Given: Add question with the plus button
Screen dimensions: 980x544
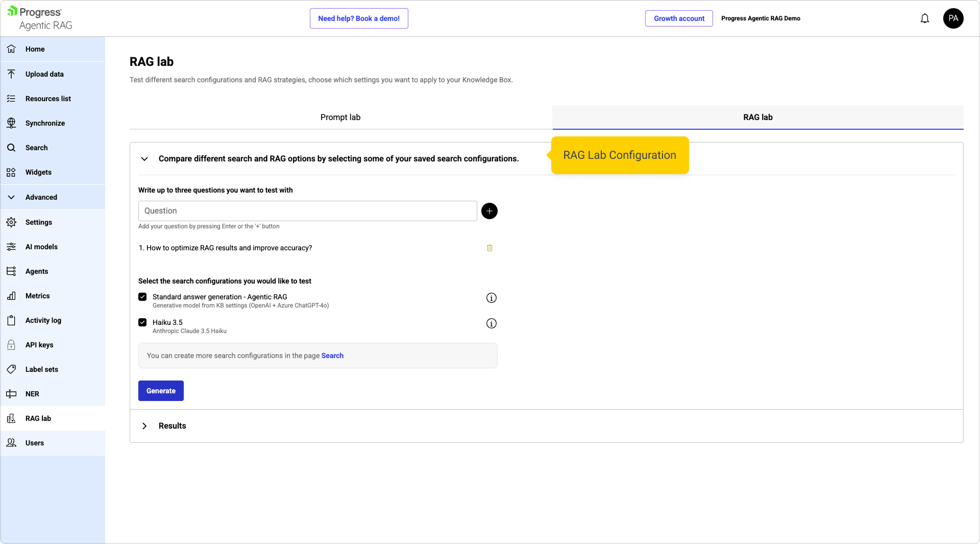Looking at the screenshot, I should coord(489,211).
